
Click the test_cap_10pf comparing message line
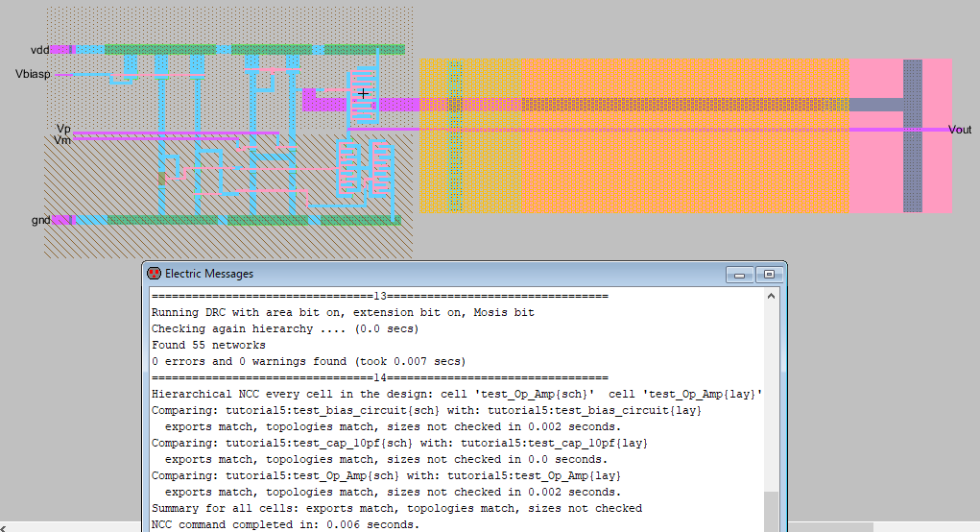399,443
